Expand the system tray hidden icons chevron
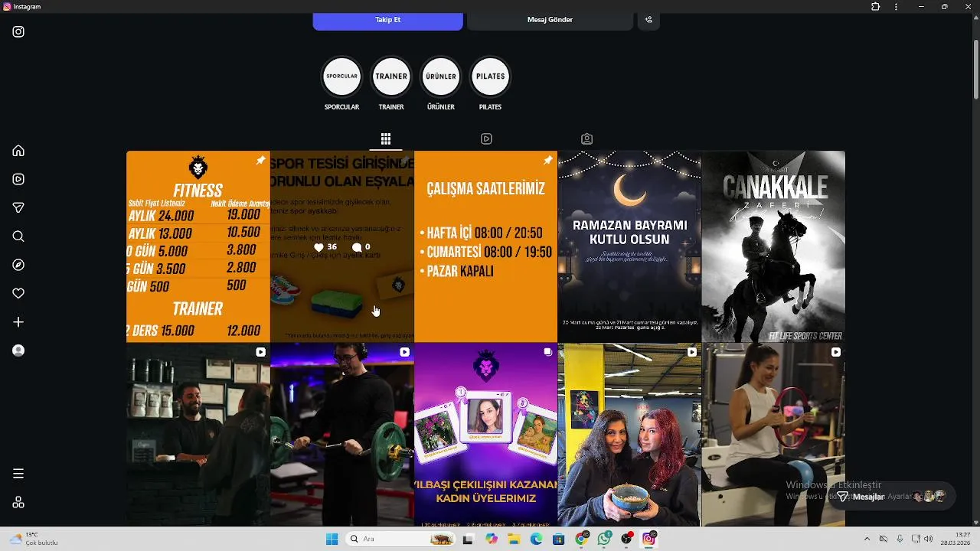The height and width of the screenshot is (551, 980). point(867,539)
